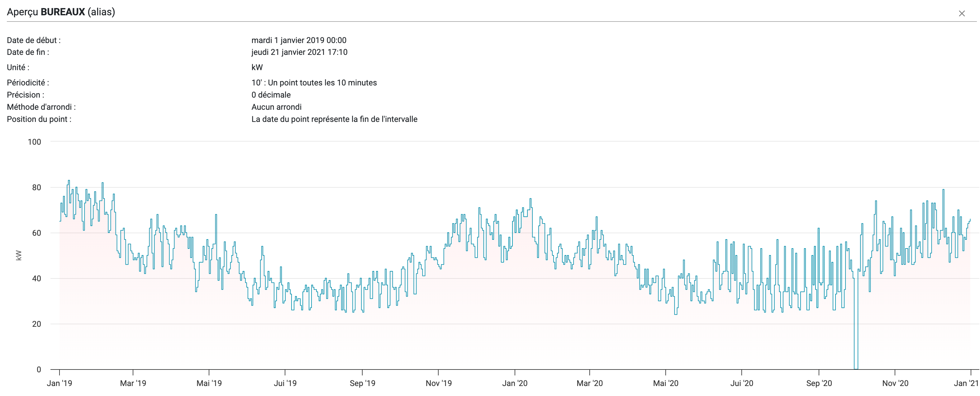Click the 'Date de début :' label
The width and height of the screenshot is (980, 396).
(x=33, y=40)
